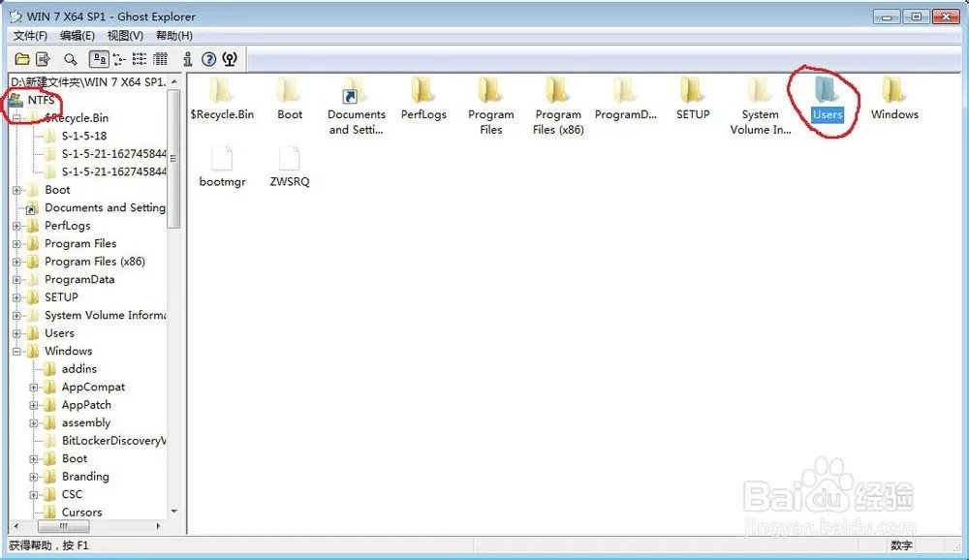Click the open image folder toolbar icon
The height and width of the screenshot is (560, 969).
(21, 59)
